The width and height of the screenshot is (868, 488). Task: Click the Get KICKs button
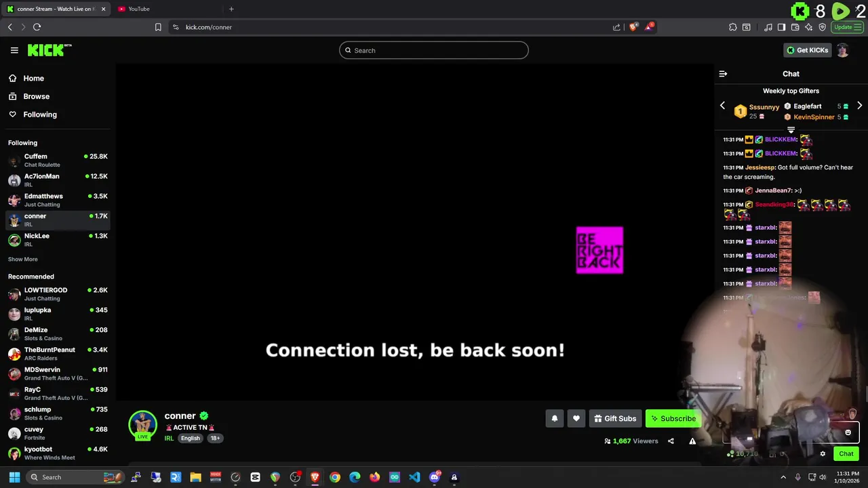807,50
